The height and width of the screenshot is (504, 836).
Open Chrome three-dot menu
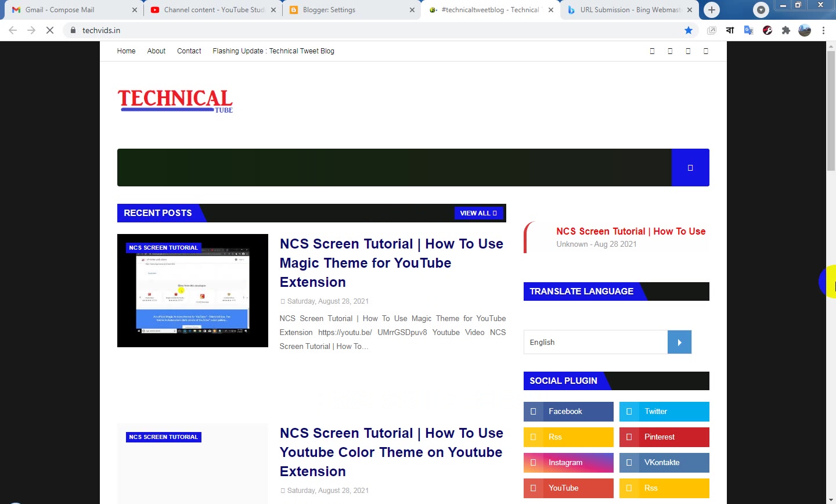pyautogui.click(x=823, y=30)
